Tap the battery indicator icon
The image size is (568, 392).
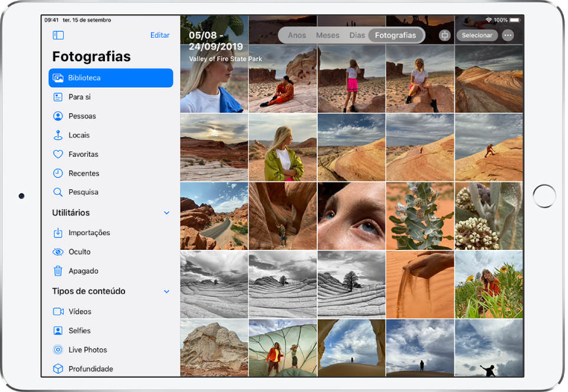coord(515,20)
